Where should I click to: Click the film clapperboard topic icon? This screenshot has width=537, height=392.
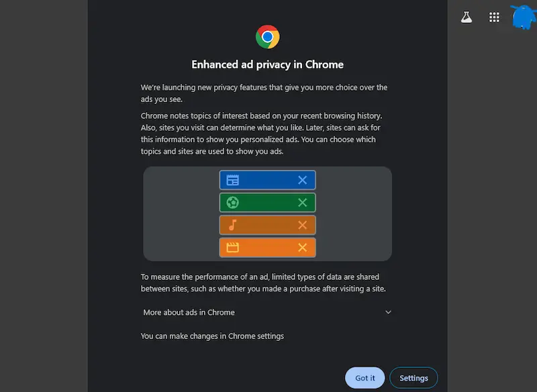pos(233,247)
